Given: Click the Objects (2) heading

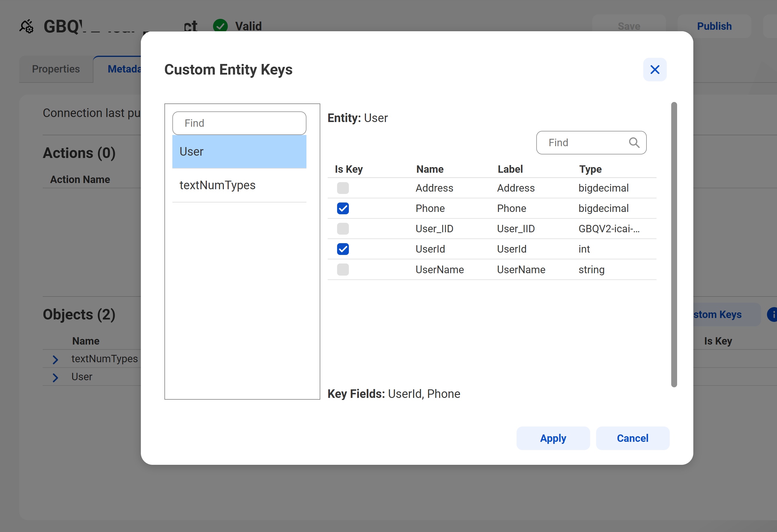Looking at the screenshot, I should point(79,315).
